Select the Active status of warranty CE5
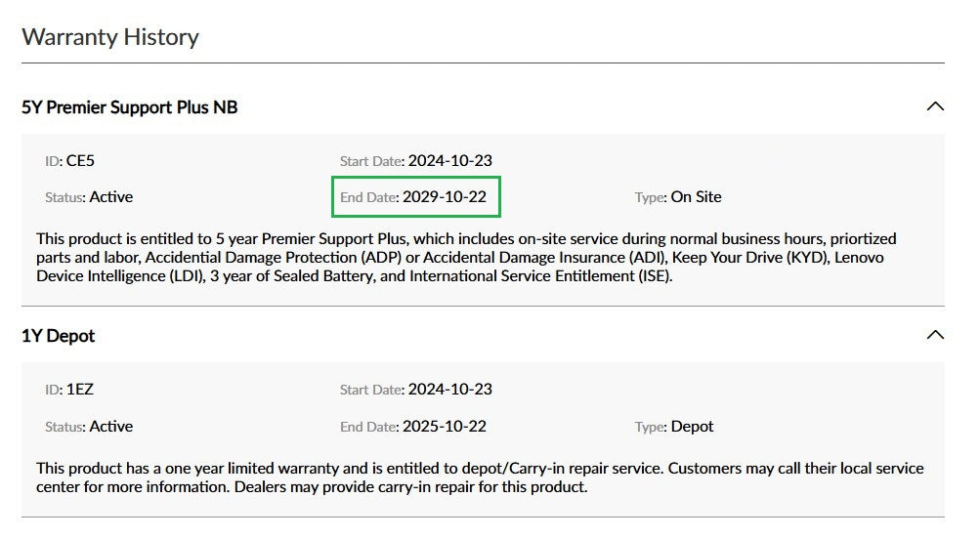 (111, 196)
